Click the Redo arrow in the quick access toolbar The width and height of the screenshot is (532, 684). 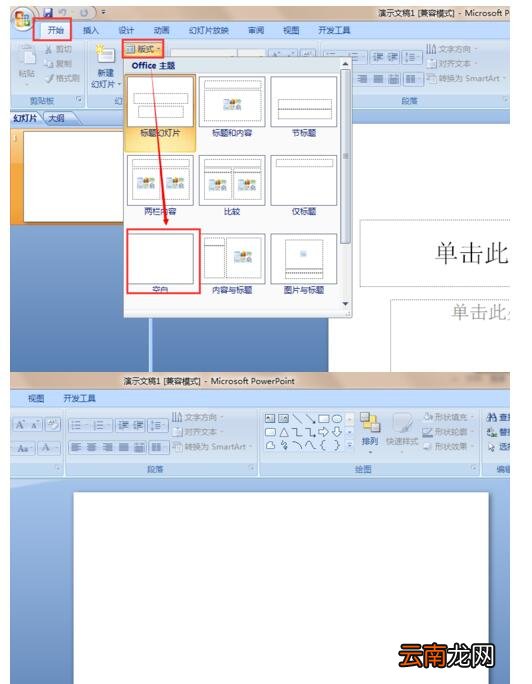(x=84, y=13)
